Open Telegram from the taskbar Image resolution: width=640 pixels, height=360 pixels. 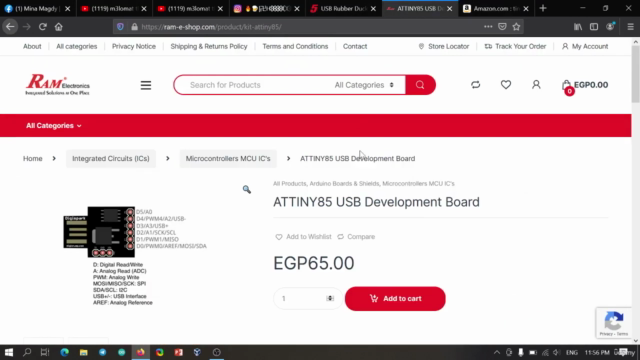coord(102,352)
